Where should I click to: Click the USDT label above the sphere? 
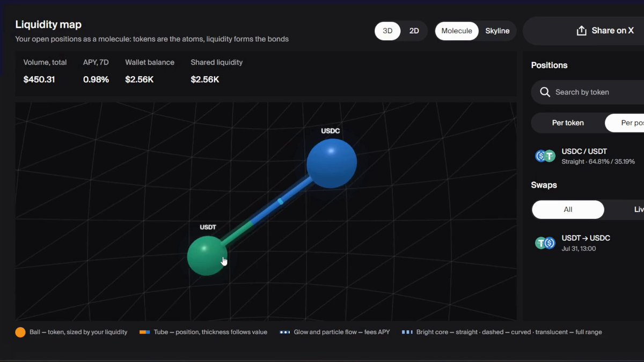pos(208,227)
